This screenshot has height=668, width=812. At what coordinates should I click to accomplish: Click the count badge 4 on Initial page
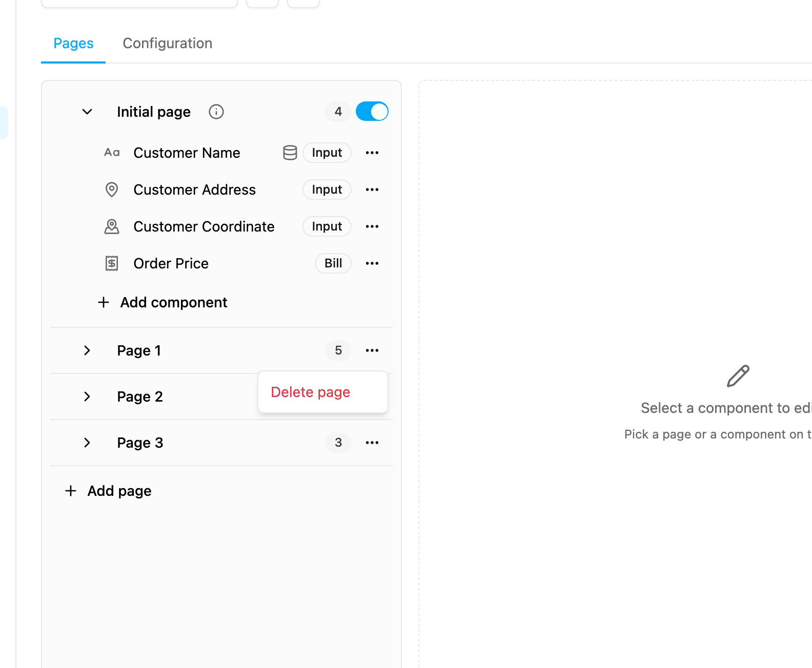click(x=338, y=112)
